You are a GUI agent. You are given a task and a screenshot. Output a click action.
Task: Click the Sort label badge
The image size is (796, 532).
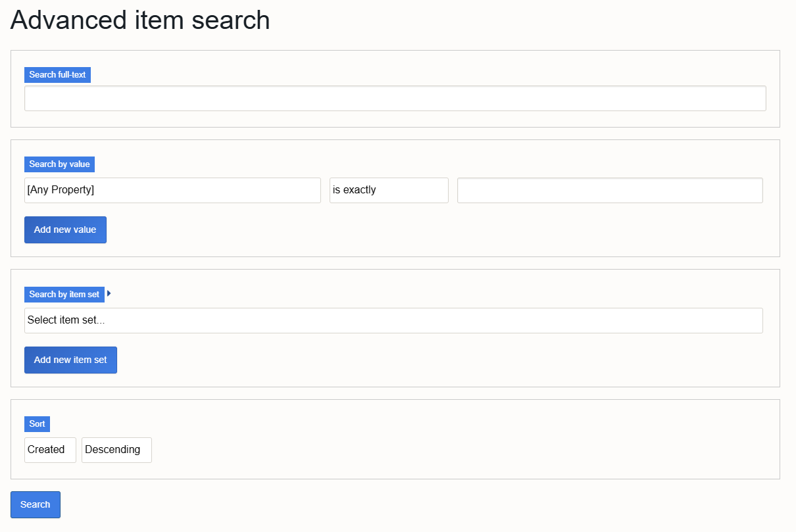click(37, 423)
